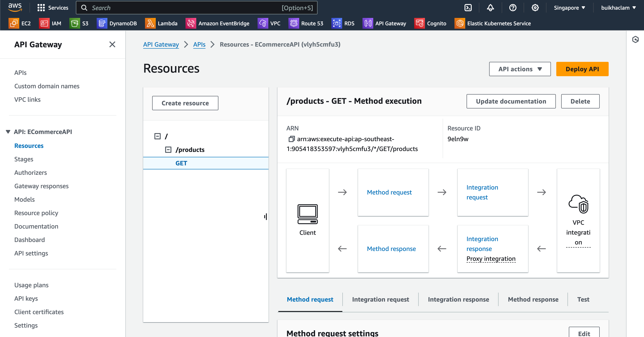This screenshot has height=337, width=644.
Task: Click the resize handle of the resources pane
Action: click(266, 217)
